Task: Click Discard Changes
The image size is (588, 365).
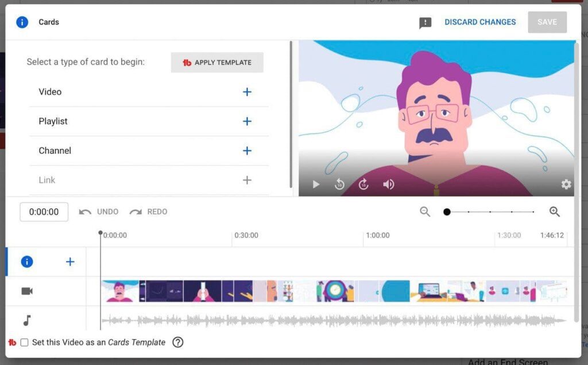Action: click(x=480, y=22)
